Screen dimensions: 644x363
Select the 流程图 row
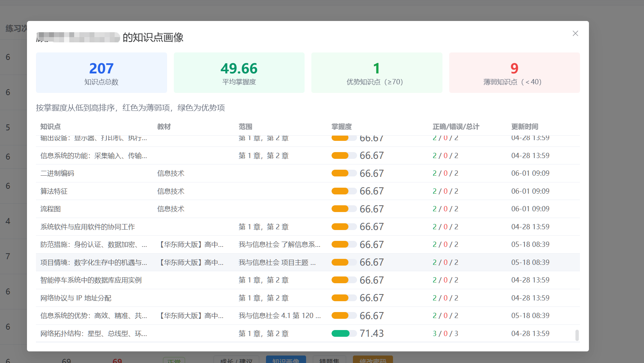coord(308,209)
